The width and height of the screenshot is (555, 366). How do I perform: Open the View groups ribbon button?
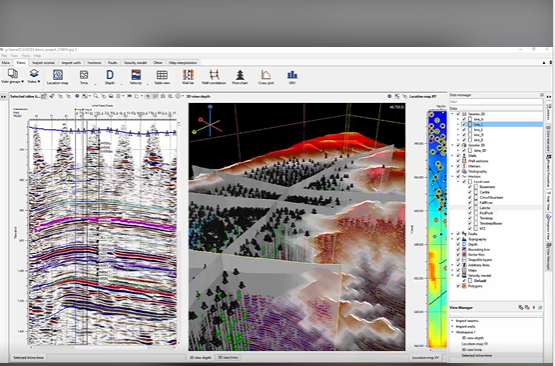[12, 76]
